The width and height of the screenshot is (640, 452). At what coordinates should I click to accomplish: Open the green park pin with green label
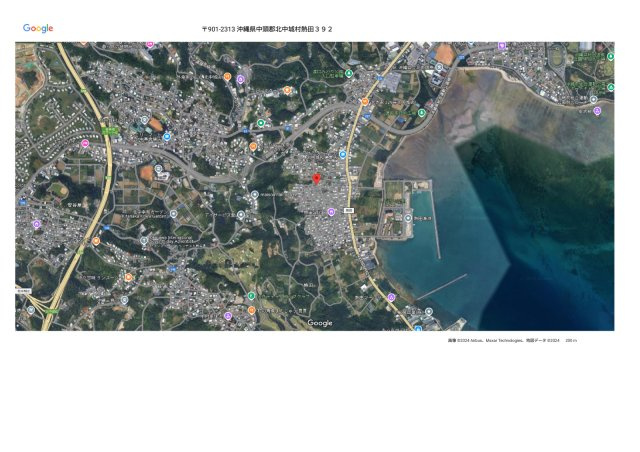[x=349, y=73]
